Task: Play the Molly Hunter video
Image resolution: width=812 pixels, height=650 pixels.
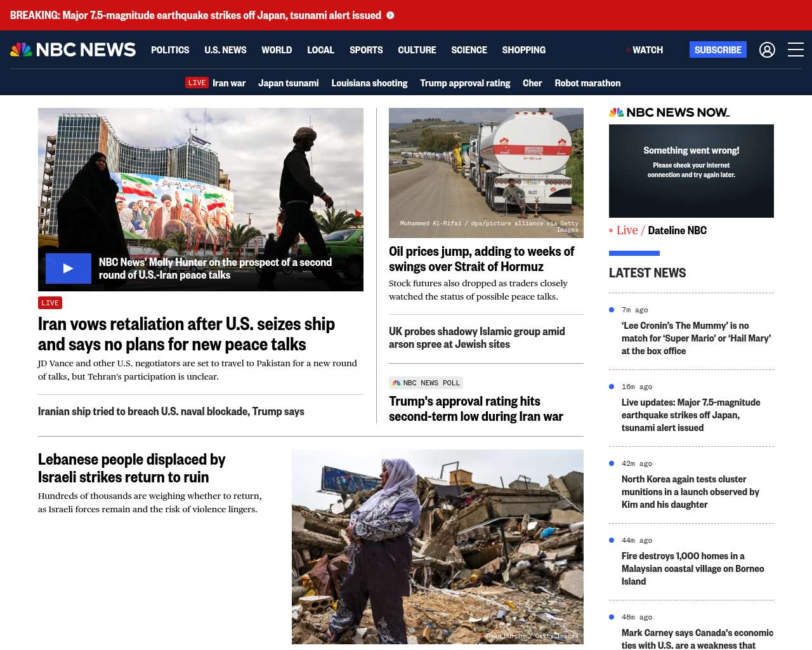Action: pos(69,269)
